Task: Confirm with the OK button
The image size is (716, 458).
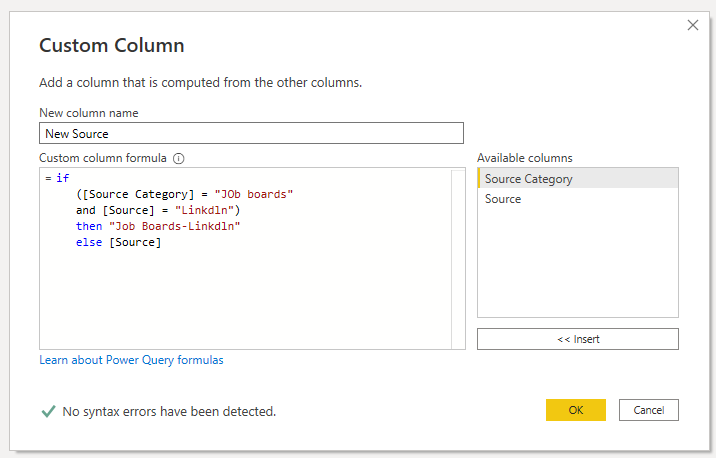Action: point(575,410)
